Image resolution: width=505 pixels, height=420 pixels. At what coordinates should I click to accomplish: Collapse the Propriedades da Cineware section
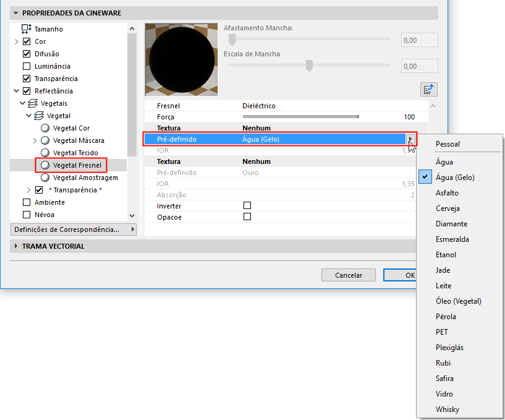[x=15, y=13]
